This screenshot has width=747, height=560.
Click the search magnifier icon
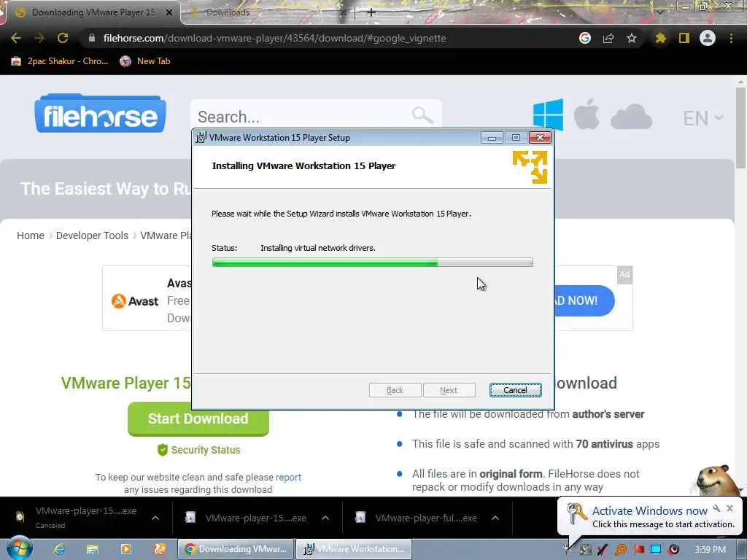click(x=422, y=114)
